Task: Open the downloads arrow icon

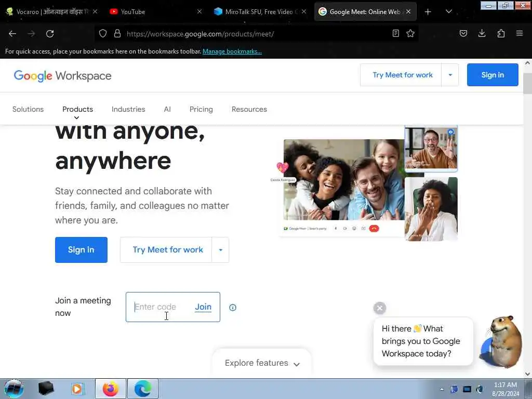Action: tap(482, 33)
